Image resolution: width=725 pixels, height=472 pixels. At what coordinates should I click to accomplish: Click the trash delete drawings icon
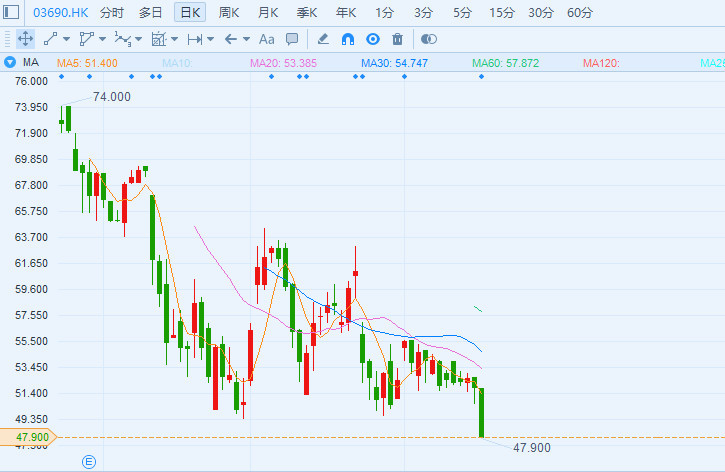point(398,39)
